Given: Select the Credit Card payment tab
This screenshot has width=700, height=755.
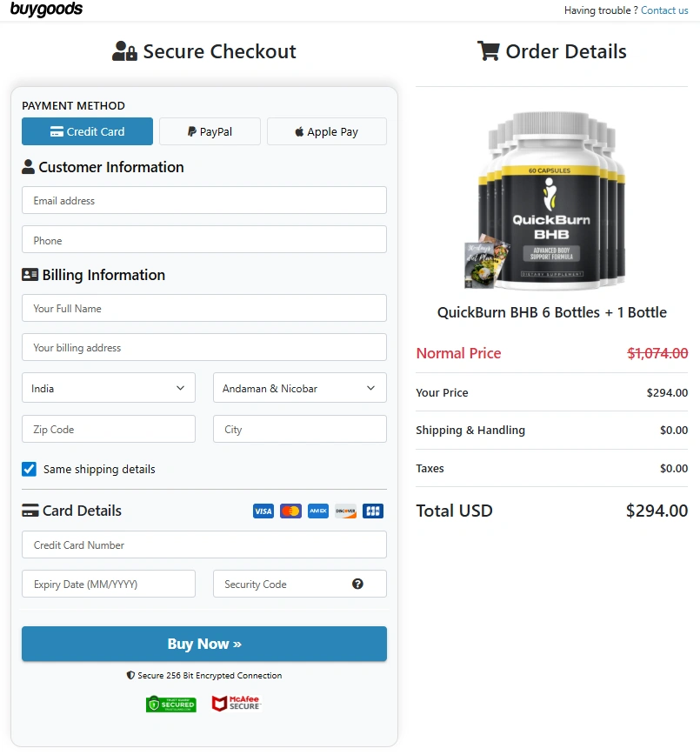Looking at the screenshot, I should click(x=87, y=131).
